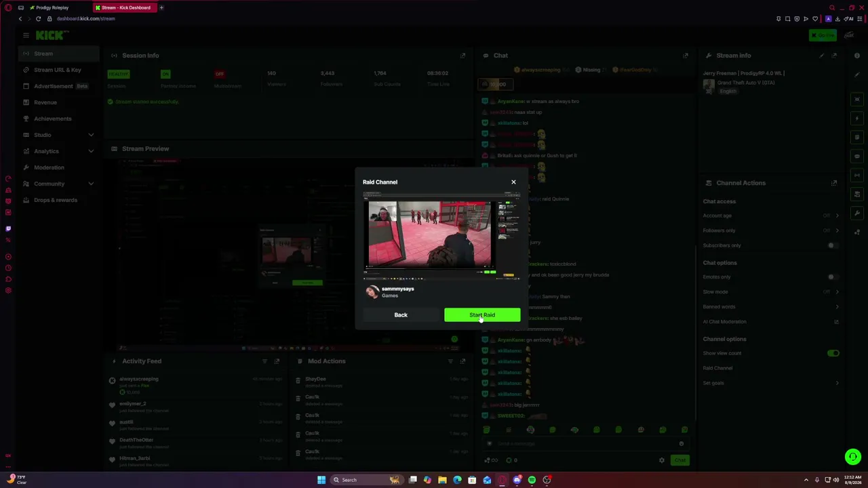This screenshot has width=868, height=488.
Task: Open the Advertisement sidebar item
Action: tap(60, 86)
